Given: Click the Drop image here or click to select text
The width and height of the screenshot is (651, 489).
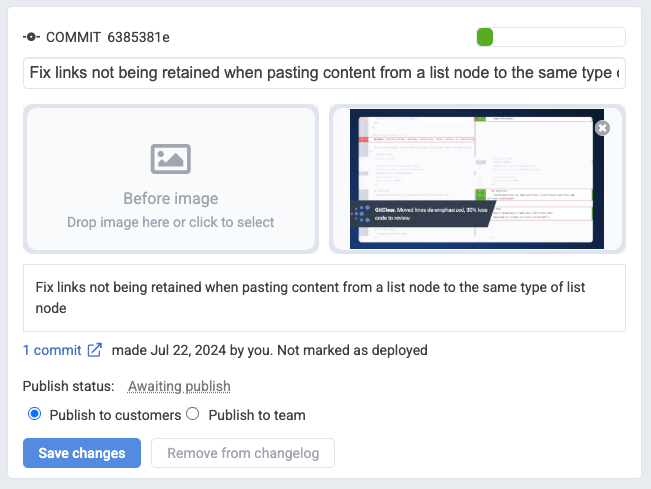Looking at the screenshot, I should pos(170,222).
